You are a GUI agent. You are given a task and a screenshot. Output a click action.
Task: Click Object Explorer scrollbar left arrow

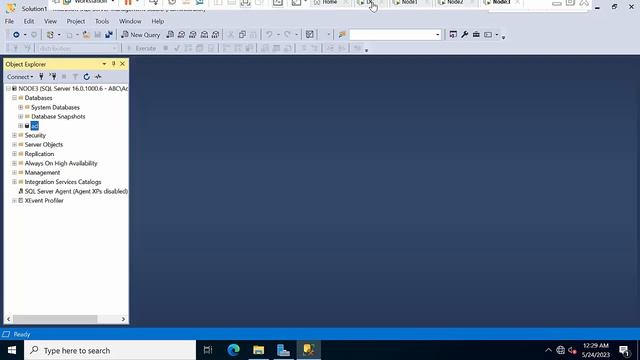point(9,319)
